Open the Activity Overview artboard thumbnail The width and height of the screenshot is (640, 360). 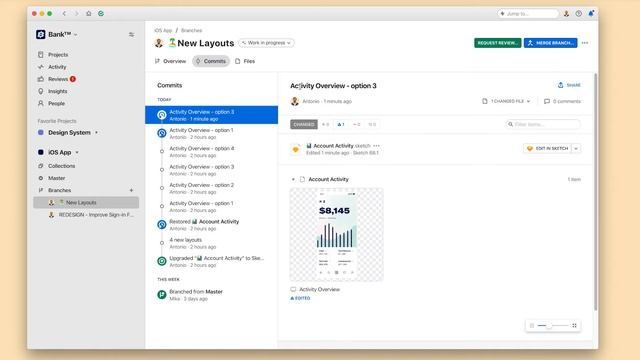(337, 235)
